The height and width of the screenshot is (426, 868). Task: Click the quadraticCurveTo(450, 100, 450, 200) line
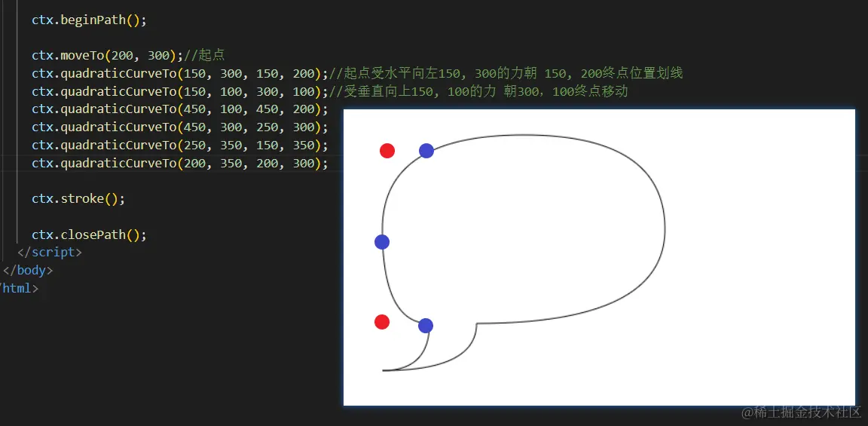[x=180, y=109]
